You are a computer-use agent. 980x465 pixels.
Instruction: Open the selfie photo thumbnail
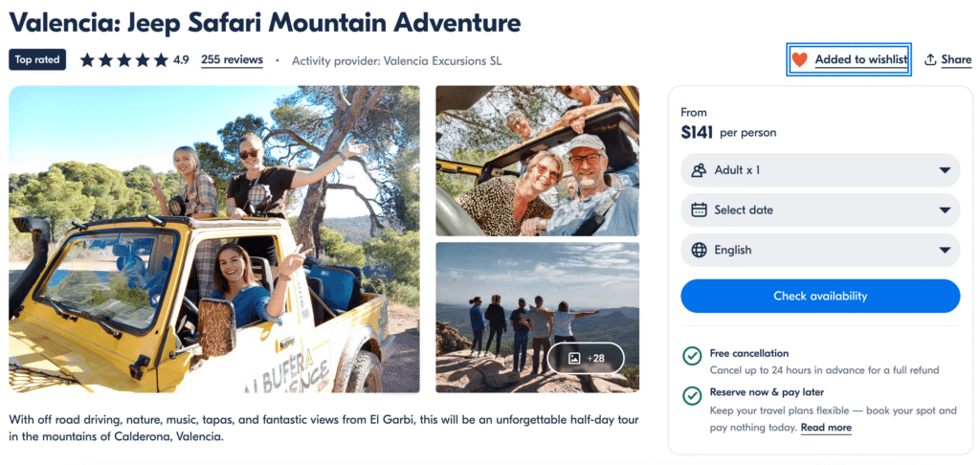(x=537, y=161)
